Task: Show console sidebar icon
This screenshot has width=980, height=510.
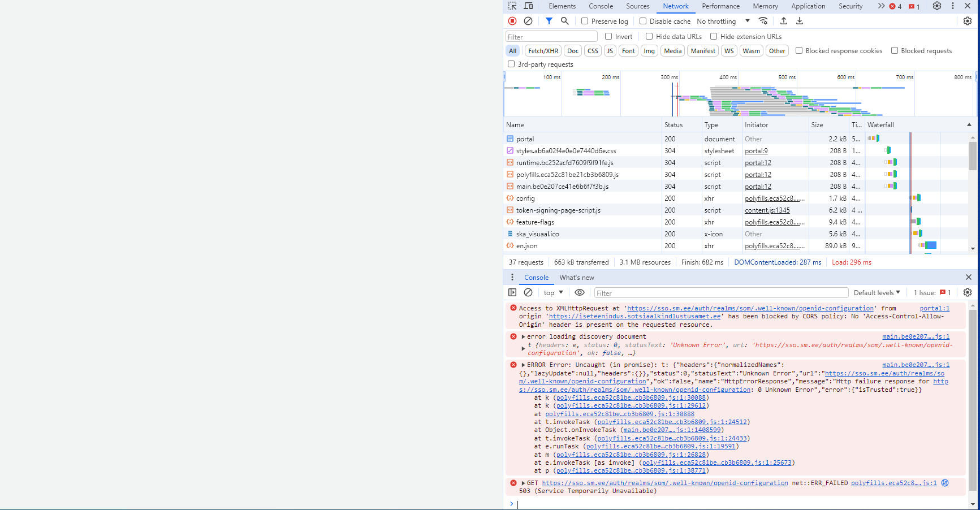Action: pos(512,292)
